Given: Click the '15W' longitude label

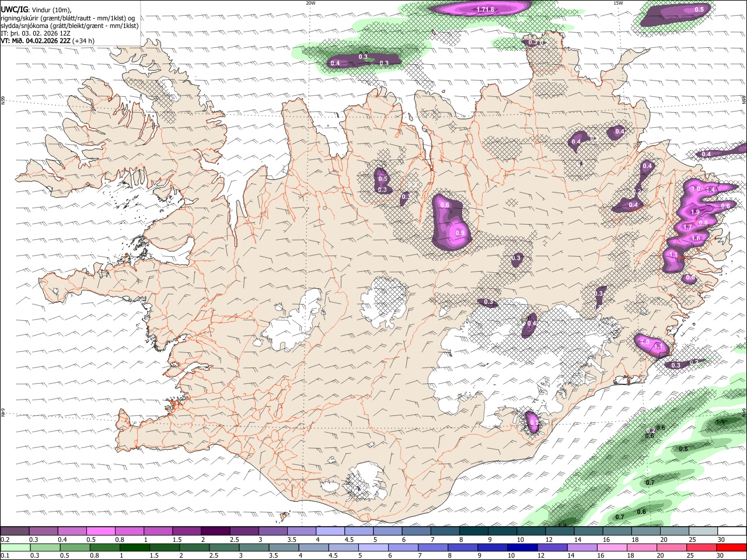Looking at the screenshot, I should tap(617, 3).
